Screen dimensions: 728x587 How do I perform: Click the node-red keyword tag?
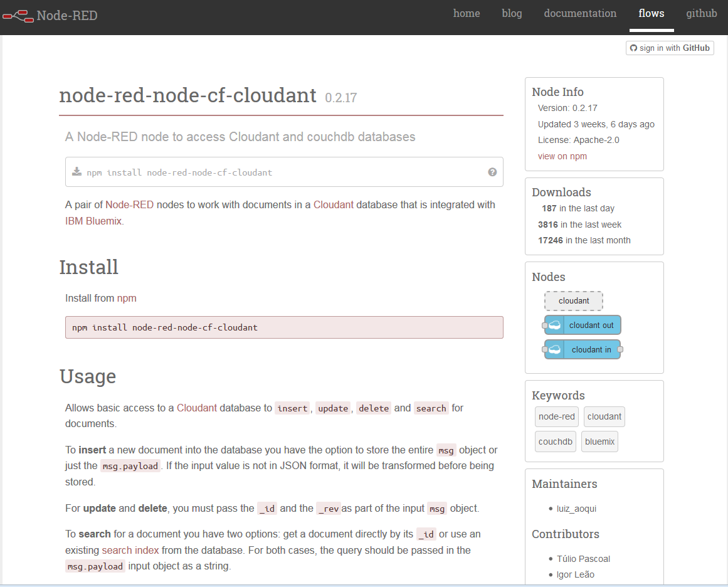556,416
